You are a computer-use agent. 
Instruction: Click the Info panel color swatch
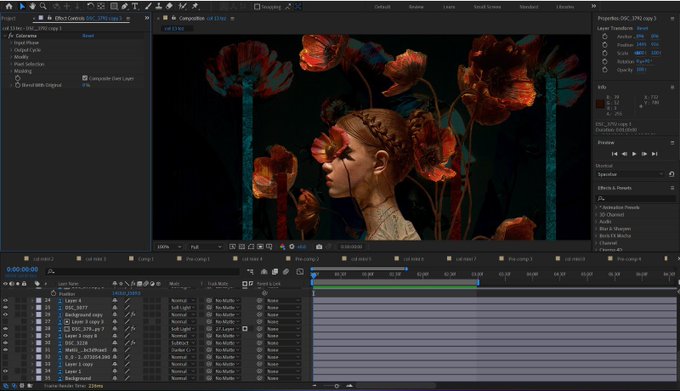coord(600,104)
